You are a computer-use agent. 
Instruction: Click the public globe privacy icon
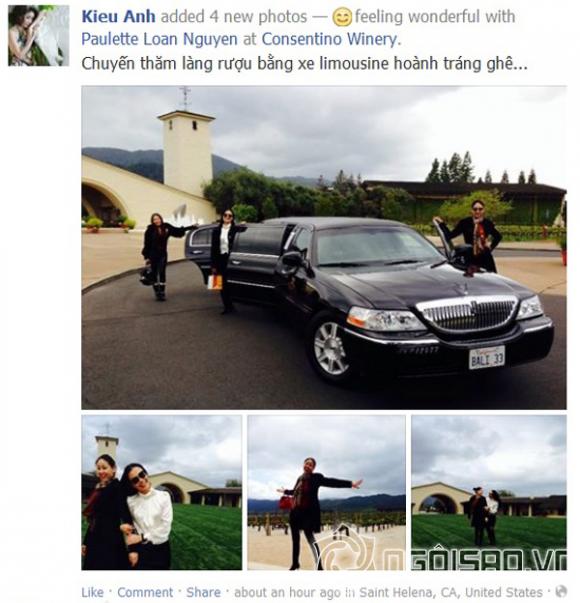(561, 591)
